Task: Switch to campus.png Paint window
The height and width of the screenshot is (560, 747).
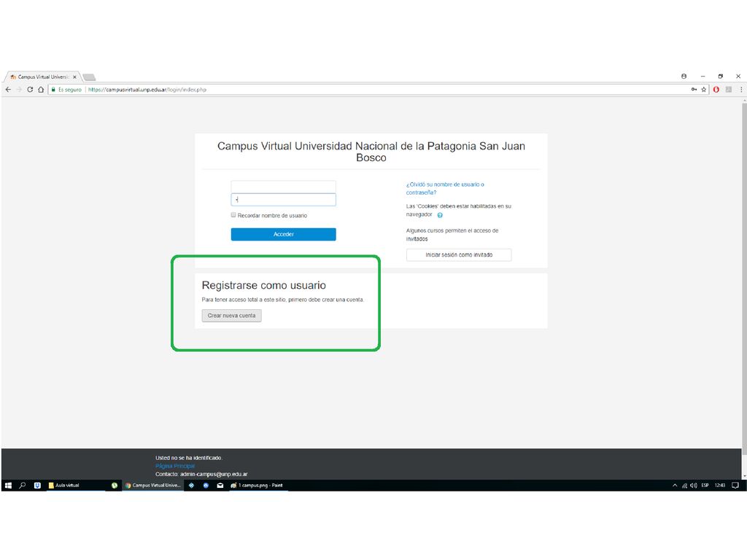Action: coord(258,485)
